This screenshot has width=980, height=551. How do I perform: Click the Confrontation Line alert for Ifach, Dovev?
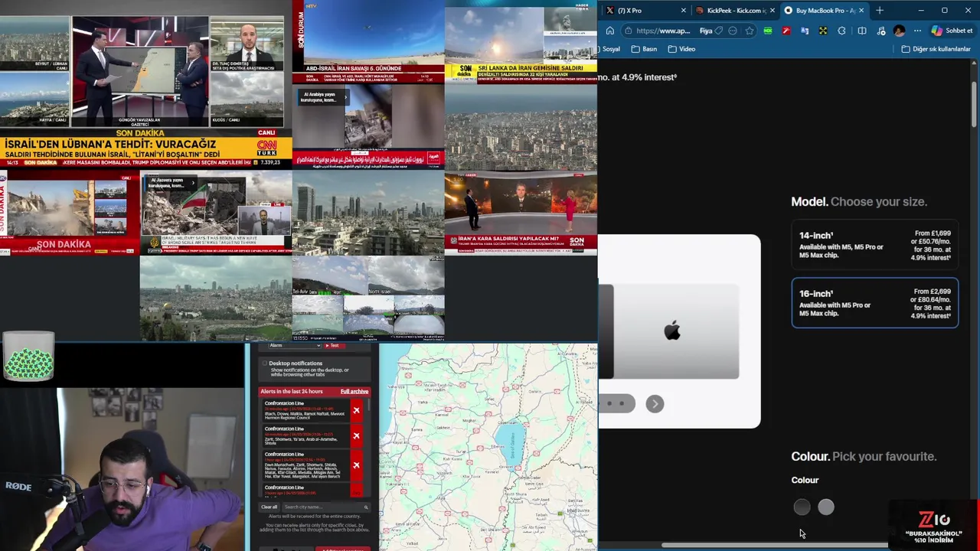tap(306, 411)
